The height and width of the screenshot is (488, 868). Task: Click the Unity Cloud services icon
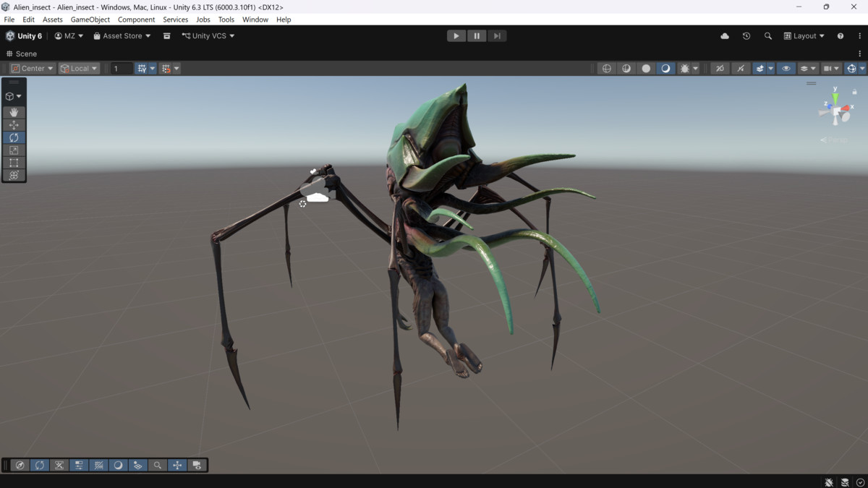click(x=724, y=35)
